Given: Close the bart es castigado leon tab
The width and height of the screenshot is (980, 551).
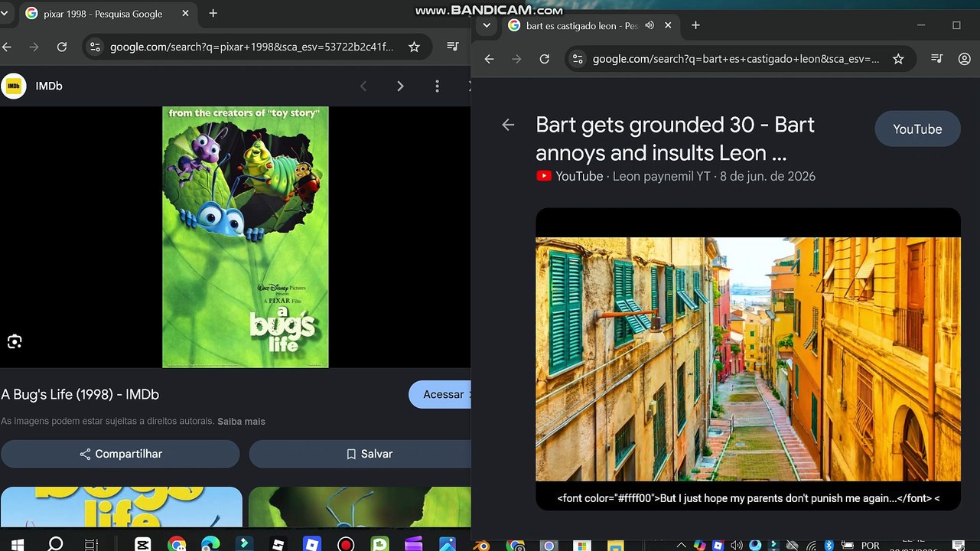Looking at the screenshot, I should coord(668,25).
